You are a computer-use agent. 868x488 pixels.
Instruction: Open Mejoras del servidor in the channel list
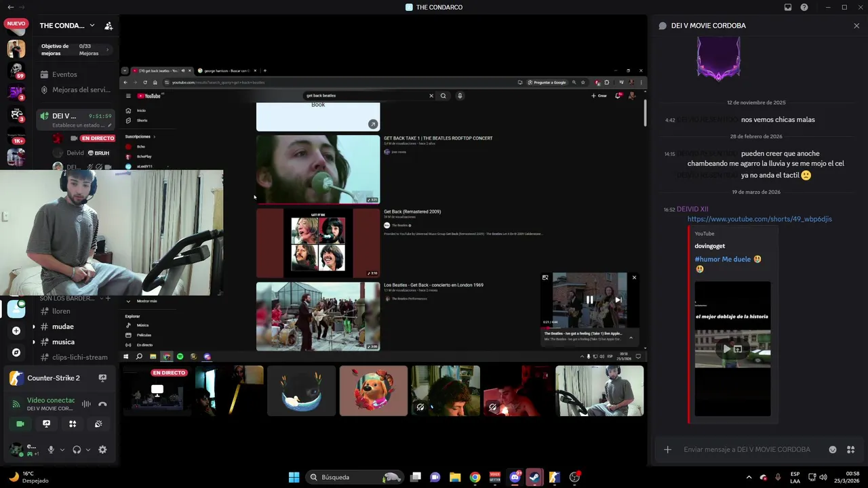(x=75, y=89)
